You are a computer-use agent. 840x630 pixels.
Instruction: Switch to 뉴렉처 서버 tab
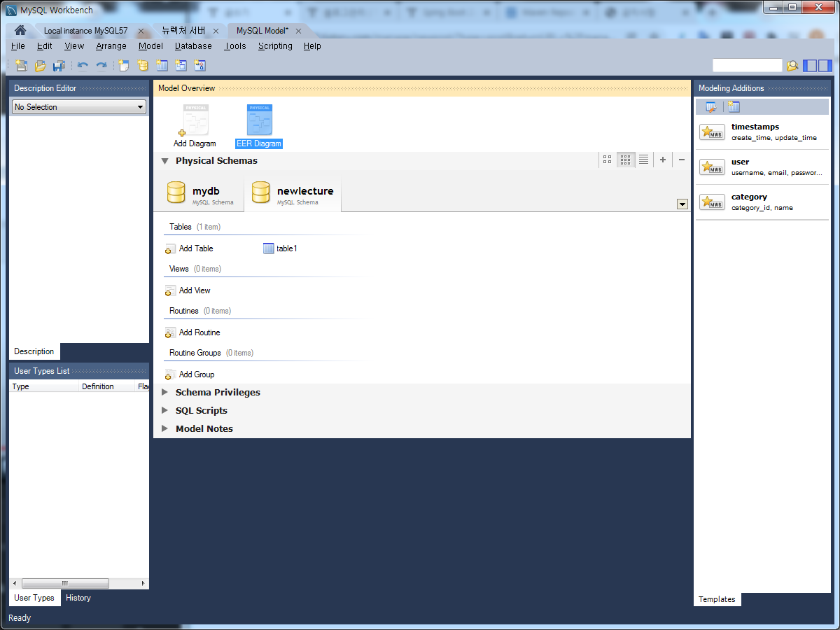183,31
